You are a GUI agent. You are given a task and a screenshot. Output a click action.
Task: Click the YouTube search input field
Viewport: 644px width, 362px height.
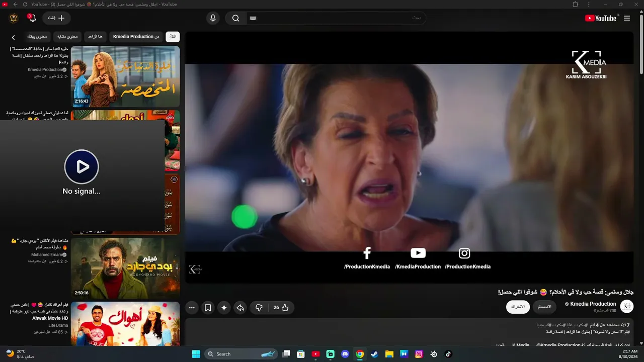(x=336, y=18)
